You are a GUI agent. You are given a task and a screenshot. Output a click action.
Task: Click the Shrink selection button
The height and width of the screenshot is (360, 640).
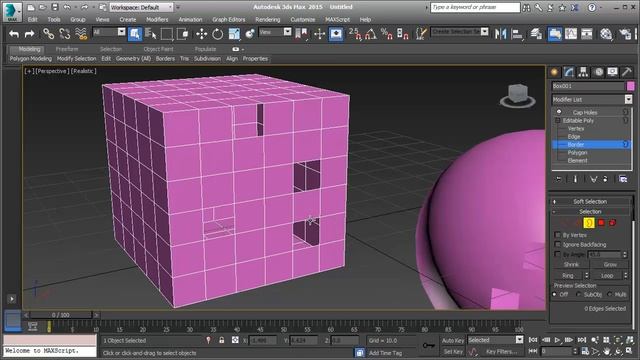[x=571, y=264]
